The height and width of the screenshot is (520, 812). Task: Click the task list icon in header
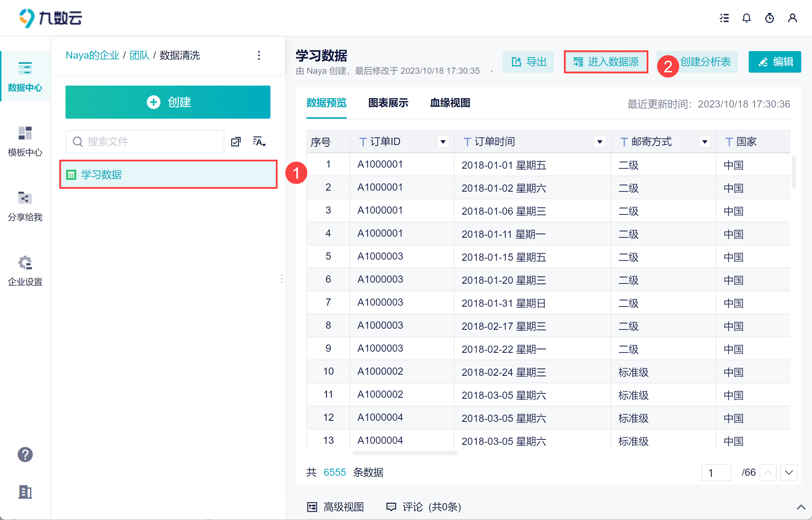click(724, 18)
